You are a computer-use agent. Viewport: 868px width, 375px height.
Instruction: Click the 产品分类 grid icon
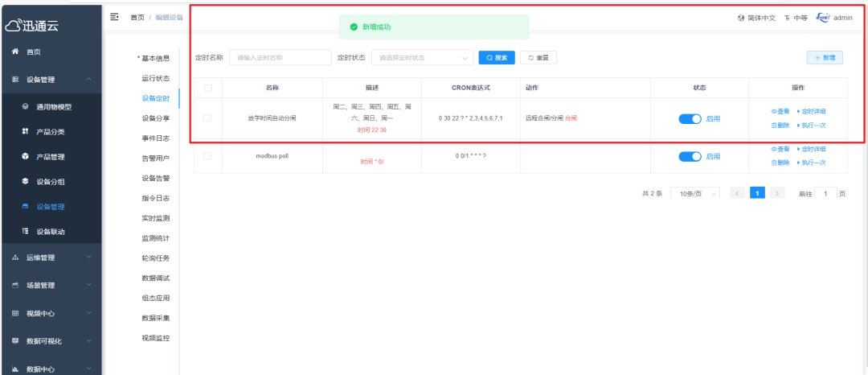[x=24, y=131]
